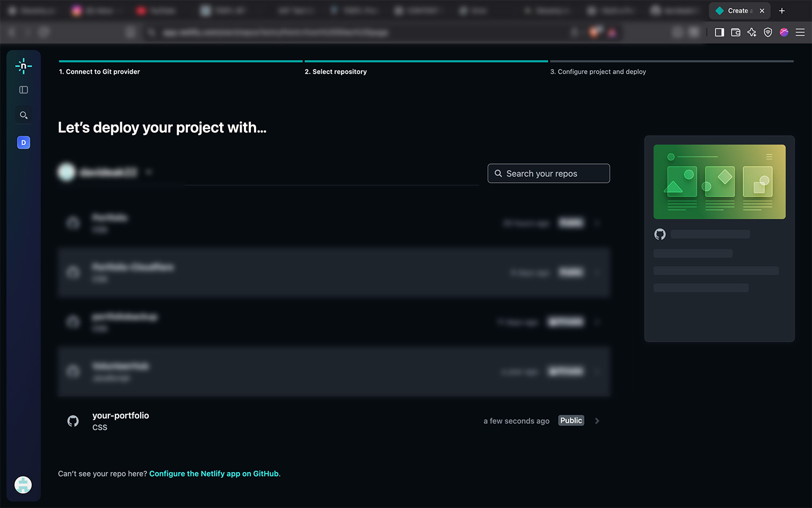This screenshot has width=812, height=508.
Task: Click GitHub icon in the preview card
Action: [660, 234]
